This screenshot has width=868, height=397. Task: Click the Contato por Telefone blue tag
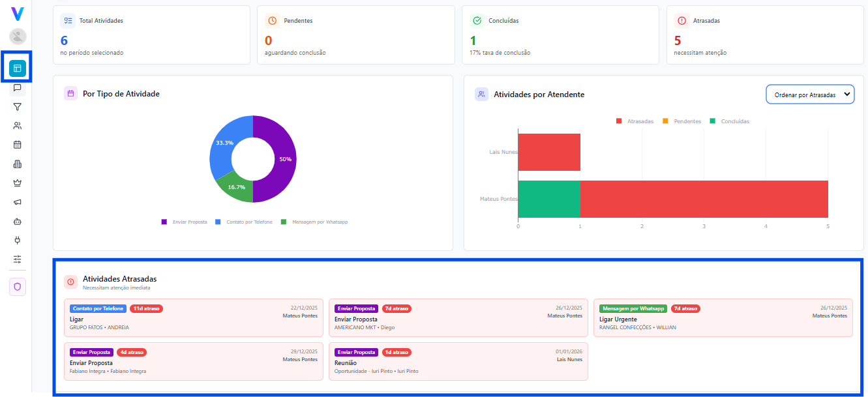click(x=98, y=308)
